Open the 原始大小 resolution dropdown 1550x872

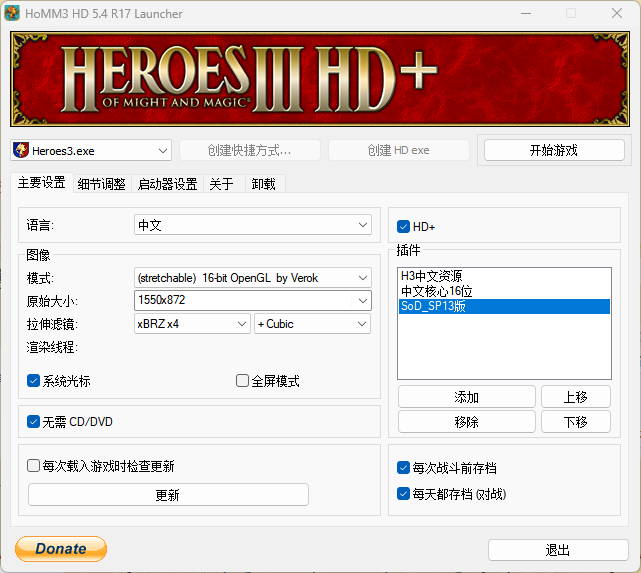[253, 300]
